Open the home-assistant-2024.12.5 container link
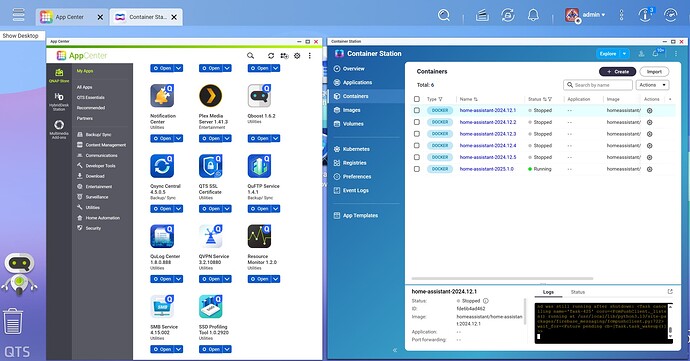Image resolution: width=690 pixels, height=361 pixels. 488,157
